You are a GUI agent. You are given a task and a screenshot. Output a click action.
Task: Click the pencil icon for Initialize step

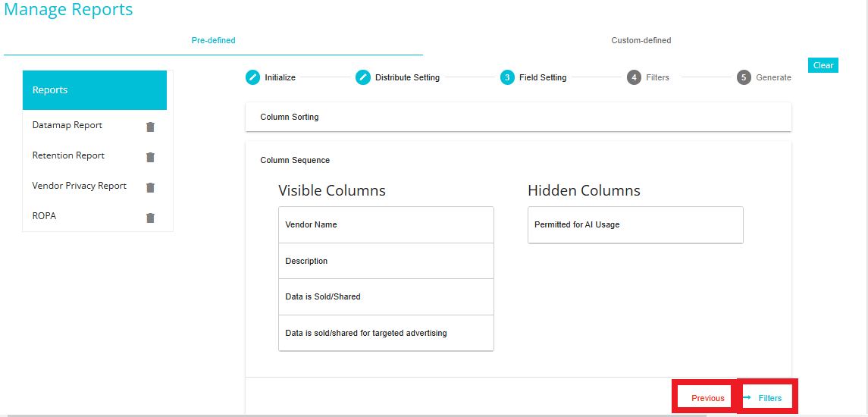[252, 77]
